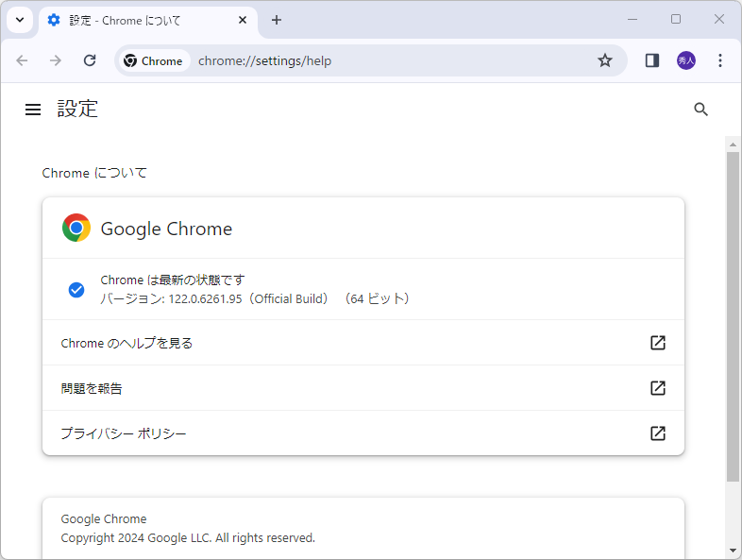Click the Chrome site info chip
The width and height of the screenshot is (742, 560).
point(153,60)
